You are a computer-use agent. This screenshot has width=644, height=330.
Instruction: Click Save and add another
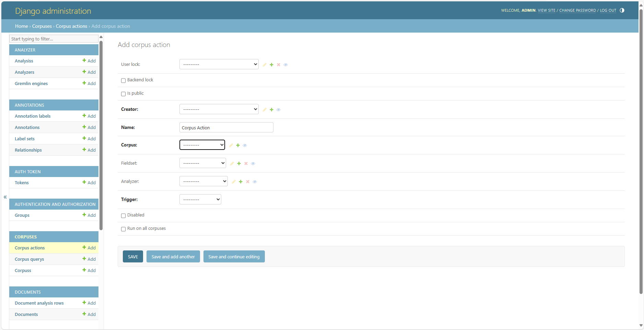(x=173, y=257)
